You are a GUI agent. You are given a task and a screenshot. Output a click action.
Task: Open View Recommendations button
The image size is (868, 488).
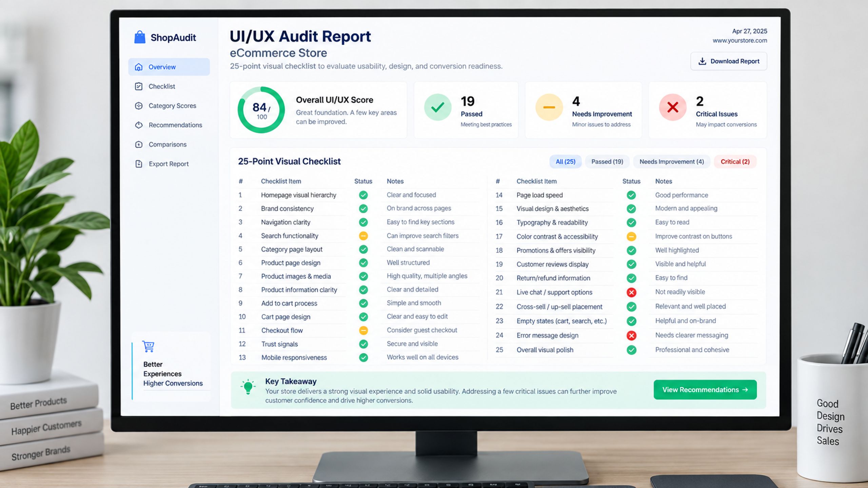click(x=705, y=390)
